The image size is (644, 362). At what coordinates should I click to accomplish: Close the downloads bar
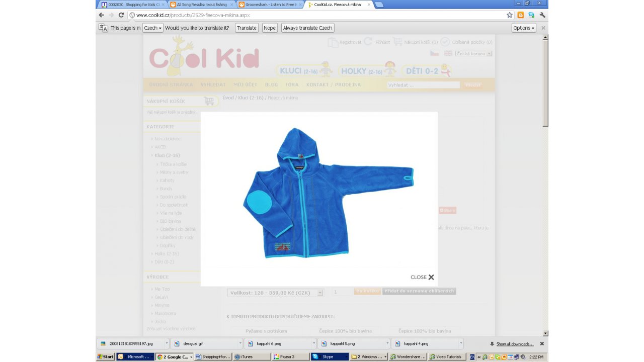click(x=542, y=344)
